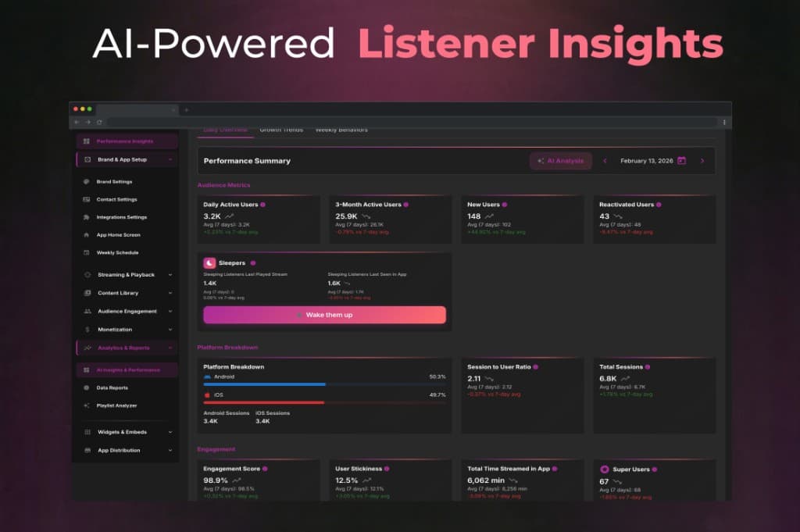
Task: Click the browser back arrow
Action: pyautogui.click(x=77, y=123)
